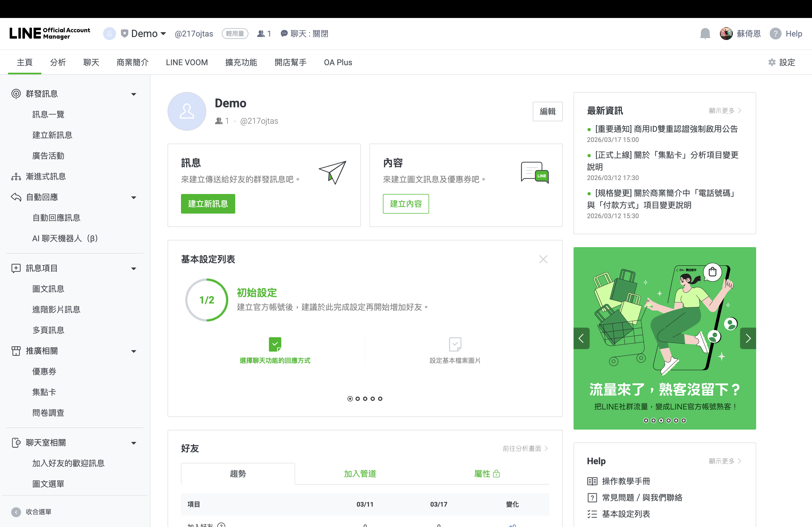Click the 聊天室相關 chat room icon
This screenshot has height=527, width=812.
click(16, 442)
